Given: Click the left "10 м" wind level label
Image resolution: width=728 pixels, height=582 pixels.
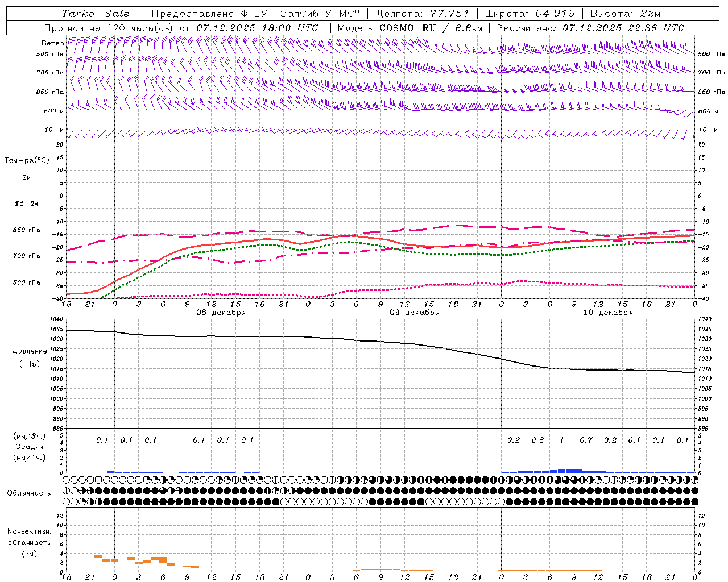Looking at the screenshot, I should 55,130.
